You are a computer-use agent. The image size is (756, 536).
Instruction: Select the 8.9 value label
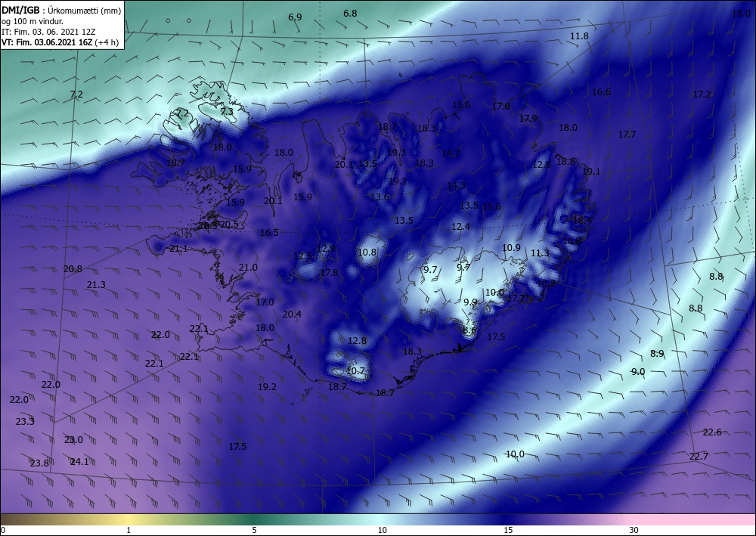657,353
